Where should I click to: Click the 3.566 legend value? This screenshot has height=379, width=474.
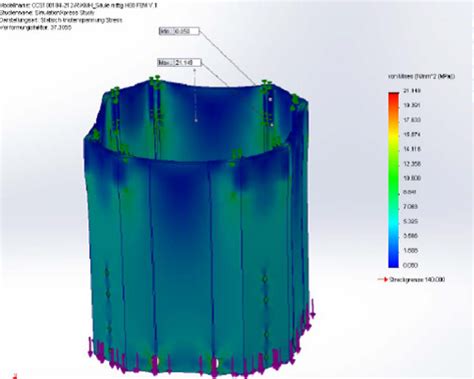[x=411, y=236]
